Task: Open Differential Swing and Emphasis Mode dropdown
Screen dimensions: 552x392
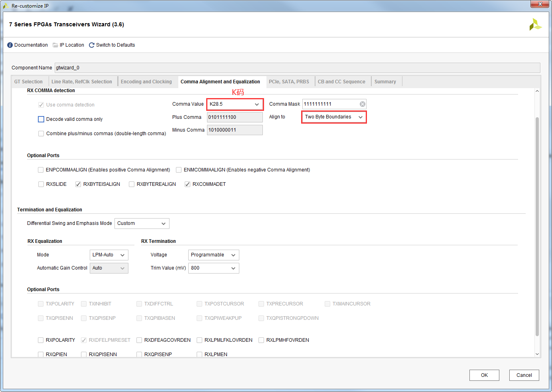Action: [142, 223]
